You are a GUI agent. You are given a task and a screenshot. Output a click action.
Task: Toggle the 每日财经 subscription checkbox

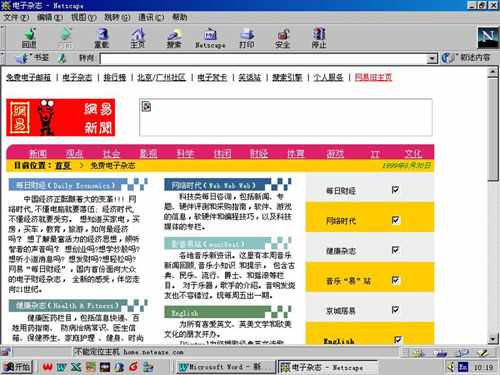tap(395, 190)
